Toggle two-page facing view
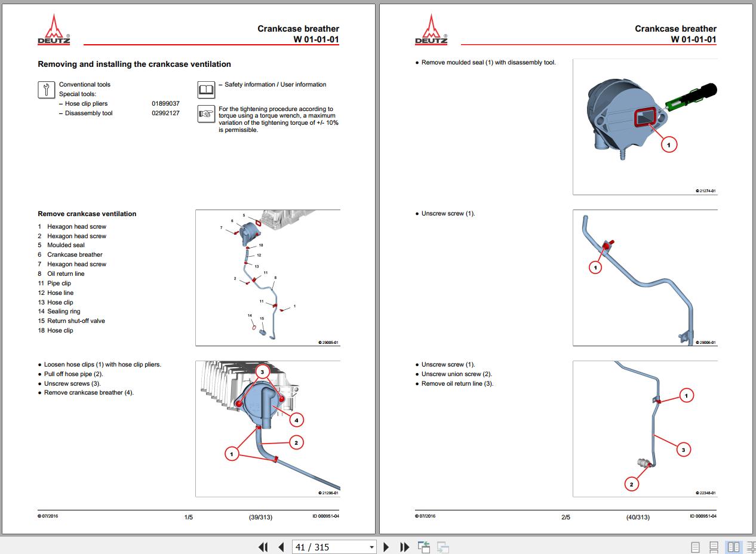The image size is (756, 554). (x=733, y=547)
